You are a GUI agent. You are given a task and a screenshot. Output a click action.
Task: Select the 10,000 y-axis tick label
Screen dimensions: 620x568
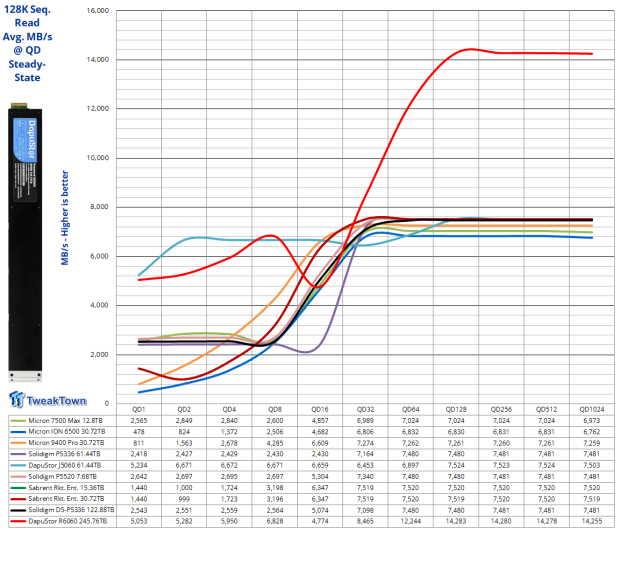pyautogui.click(x=98, y=158)
